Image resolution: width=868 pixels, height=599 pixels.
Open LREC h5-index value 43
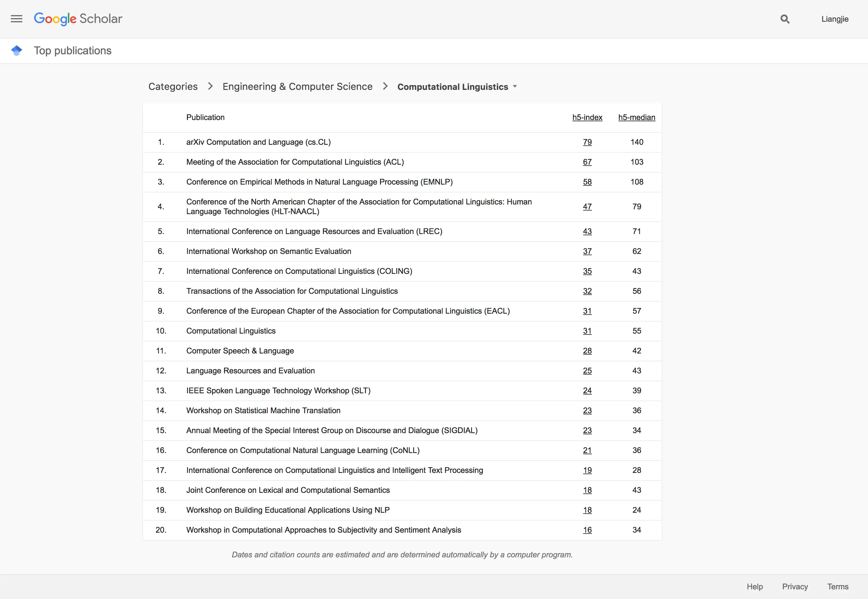pos(587,232)
